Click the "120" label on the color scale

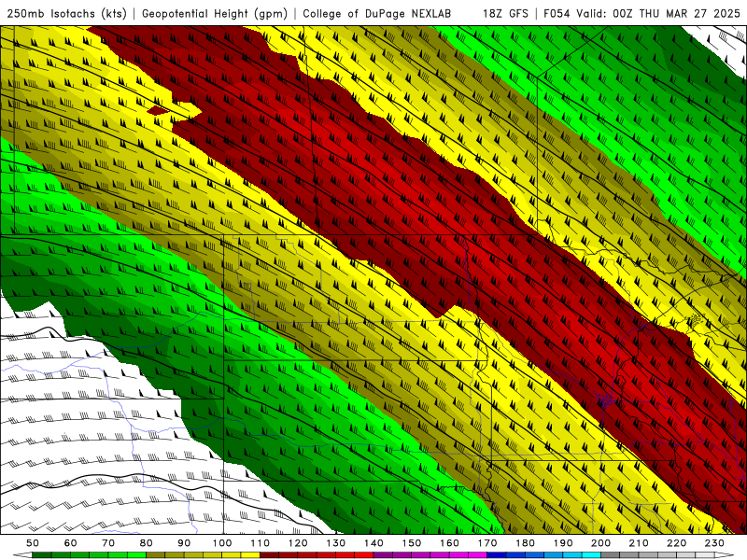(x=298, y=543)
